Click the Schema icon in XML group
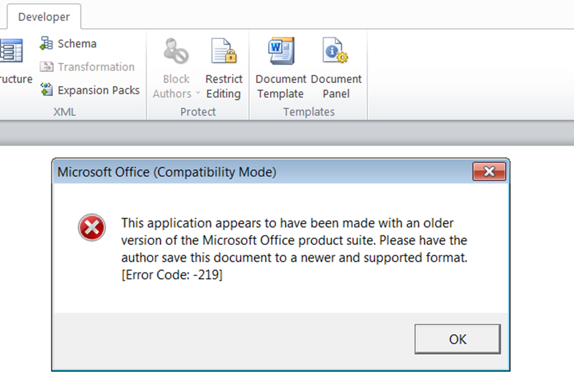Viewport: 574px width, 392px height. [x=46, y=43]
